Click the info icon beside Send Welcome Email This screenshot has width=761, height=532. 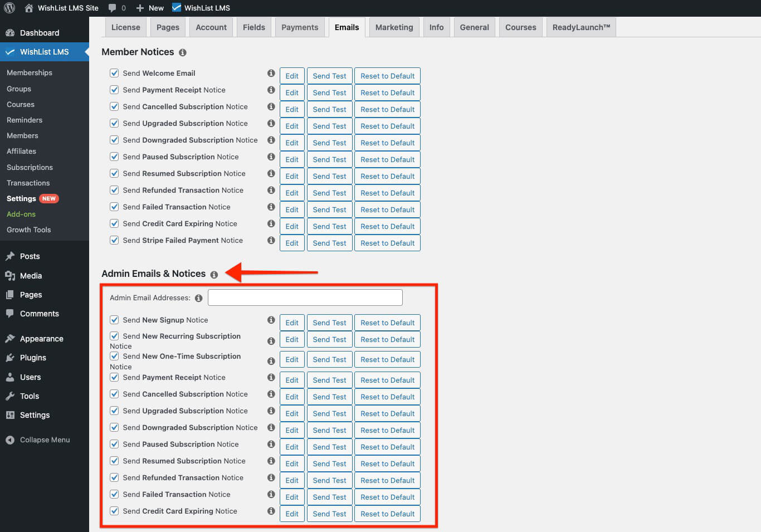(x=271, y=73)
